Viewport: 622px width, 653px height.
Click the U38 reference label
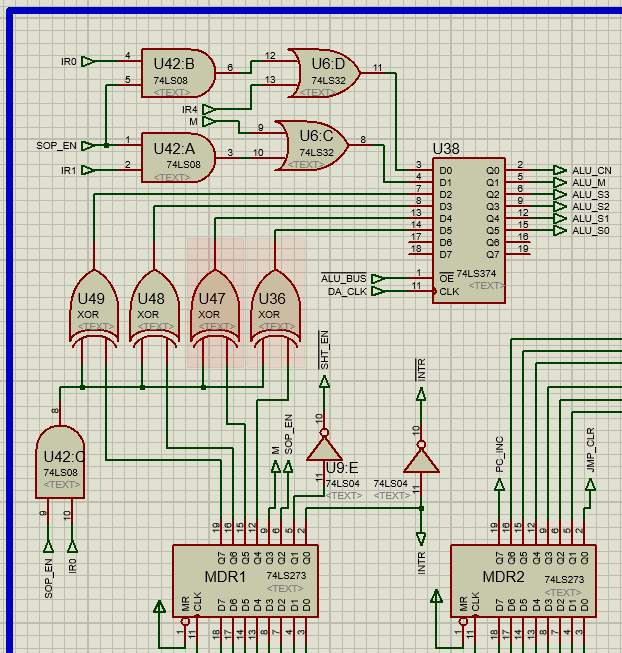pyautogui.click(x=446, y=149)
